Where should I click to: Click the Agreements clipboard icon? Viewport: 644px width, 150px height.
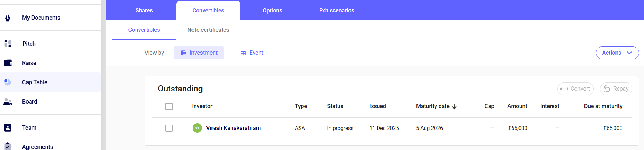(8, 146)
